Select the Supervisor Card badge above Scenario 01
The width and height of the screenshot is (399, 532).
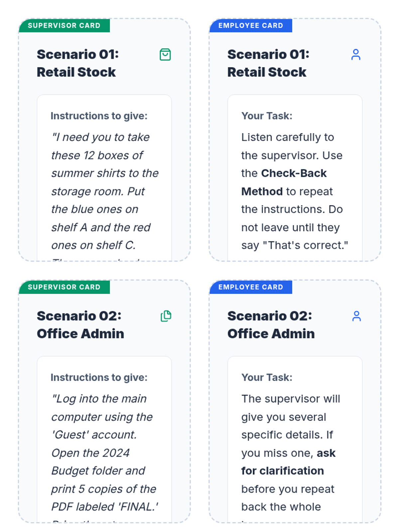pyautogui.click(x=64, y=26)
